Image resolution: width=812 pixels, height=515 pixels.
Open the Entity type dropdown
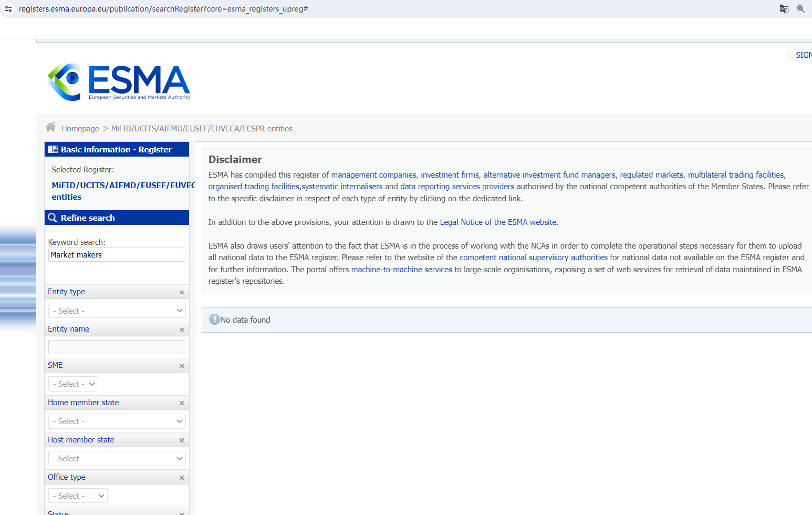click(x=117, y=311)
